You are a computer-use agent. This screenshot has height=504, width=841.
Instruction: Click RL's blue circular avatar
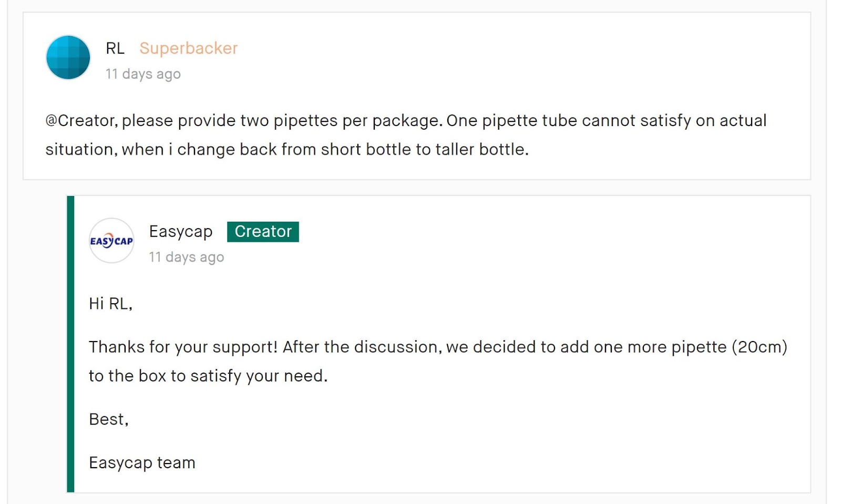(x=68, y=57)
